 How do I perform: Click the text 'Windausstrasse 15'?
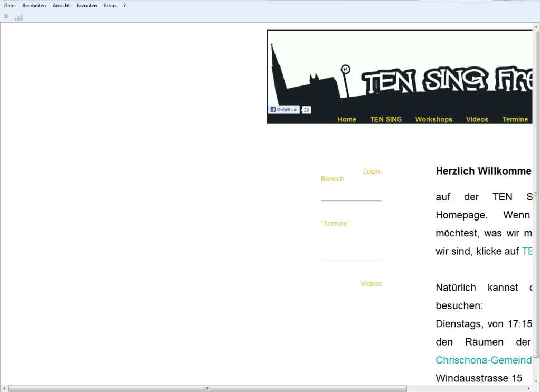click(x=479, y=378)
